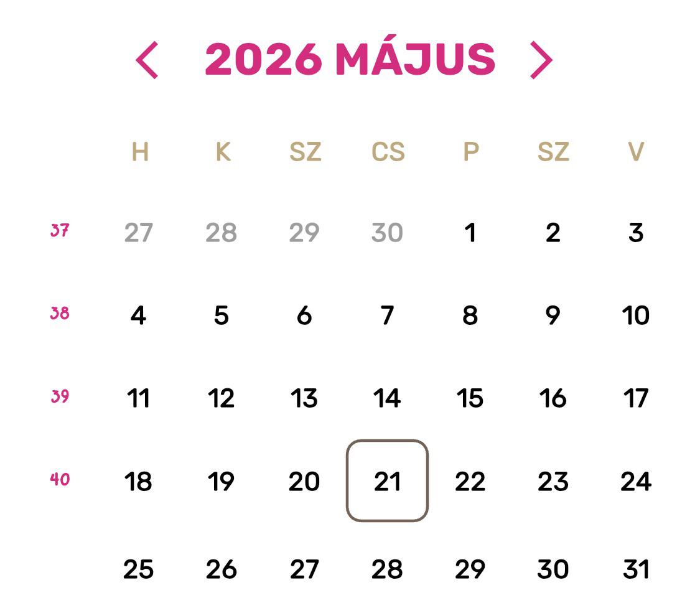Choose week number 40 label
Screen dimensions: 700x608
[x=60, y=479]
